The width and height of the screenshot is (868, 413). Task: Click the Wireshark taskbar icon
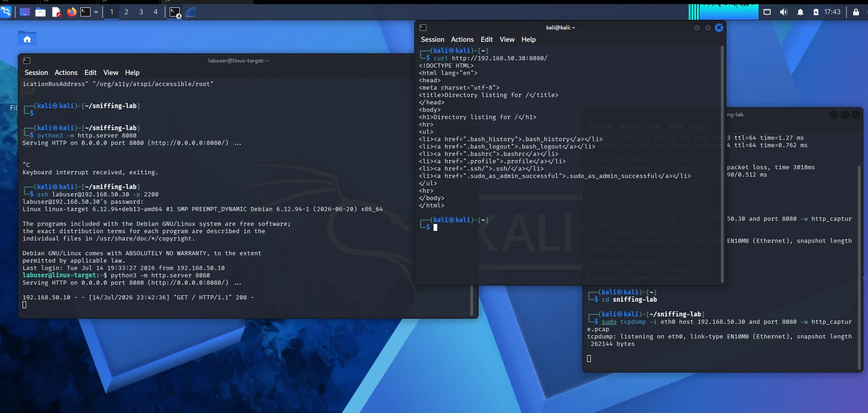tap(191, 12)
